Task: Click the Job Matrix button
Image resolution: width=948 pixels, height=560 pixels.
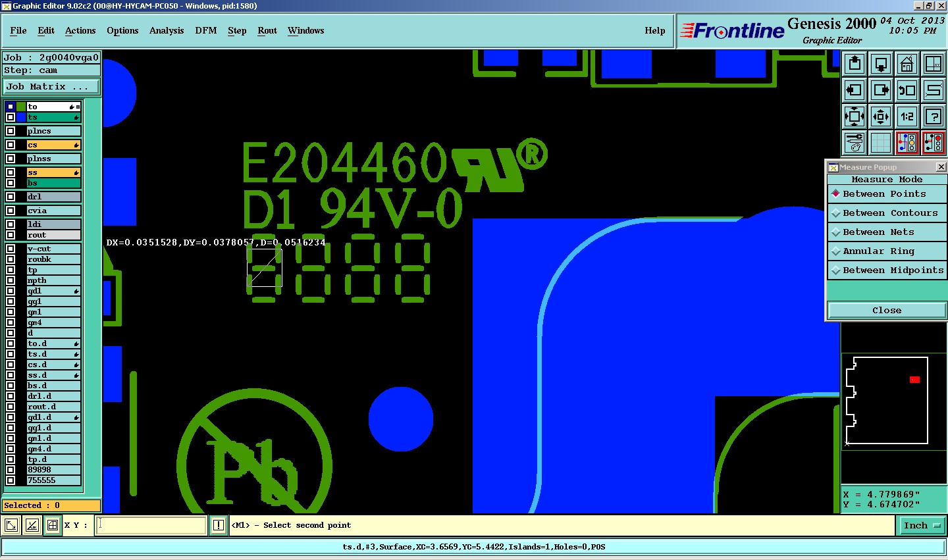Action: [51, 86]
